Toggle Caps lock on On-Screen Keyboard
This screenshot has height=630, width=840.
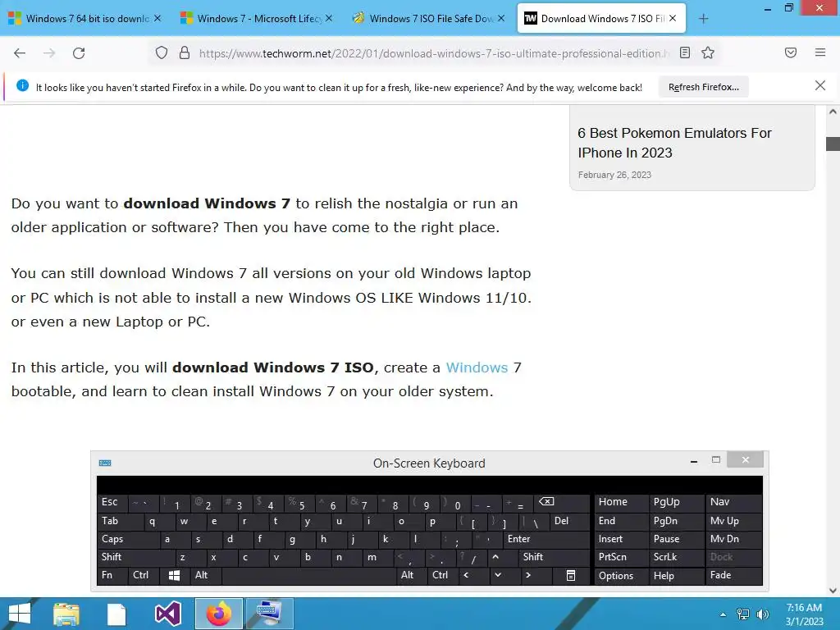coord(129,539)
